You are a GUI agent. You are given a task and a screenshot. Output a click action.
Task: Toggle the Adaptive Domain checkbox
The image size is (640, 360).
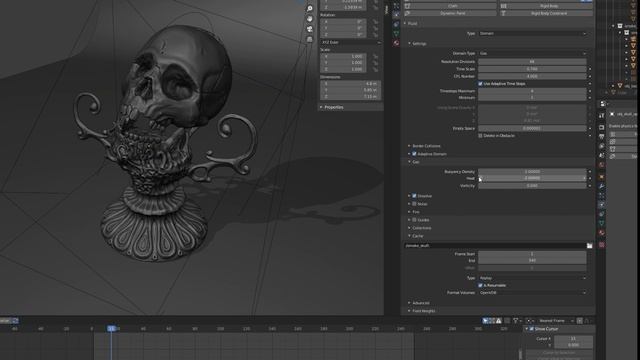pos(414,154)
